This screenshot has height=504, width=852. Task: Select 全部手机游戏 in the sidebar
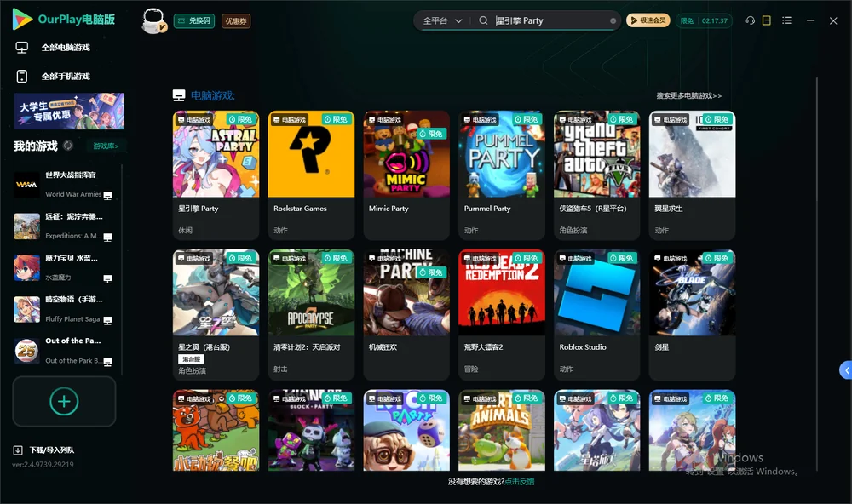click(x=66, y=77)
